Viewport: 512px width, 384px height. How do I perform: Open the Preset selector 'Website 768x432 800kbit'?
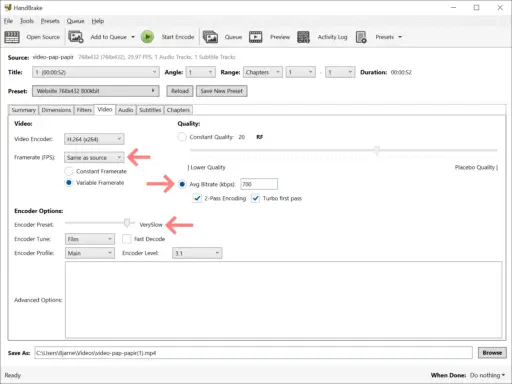coord(96,91)
